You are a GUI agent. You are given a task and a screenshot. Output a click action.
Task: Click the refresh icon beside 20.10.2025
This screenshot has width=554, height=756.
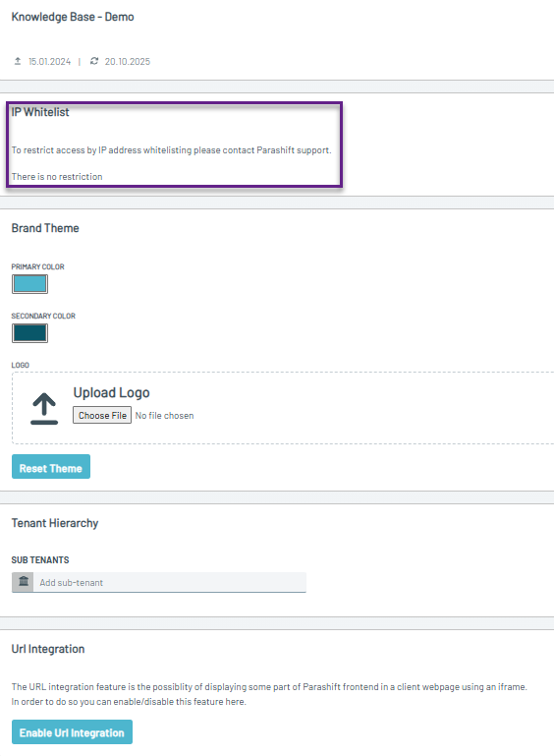pyautogui.click(x=94, y=61)
